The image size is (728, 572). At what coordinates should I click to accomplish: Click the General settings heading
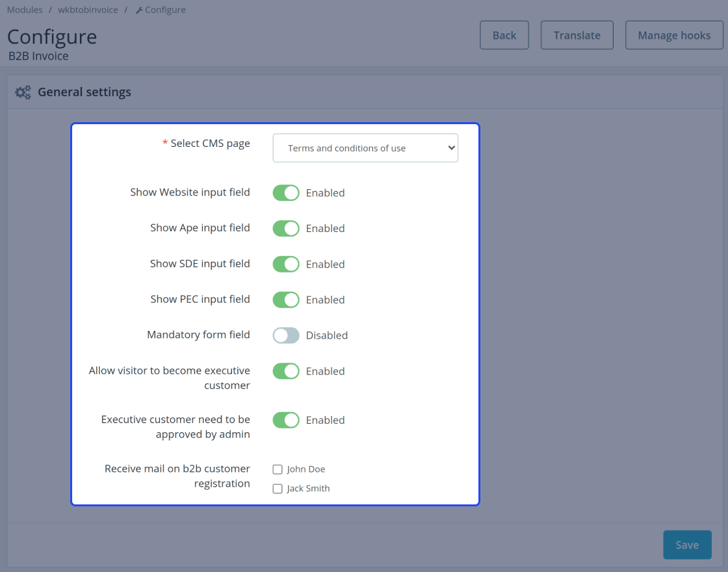pos(84,92)
